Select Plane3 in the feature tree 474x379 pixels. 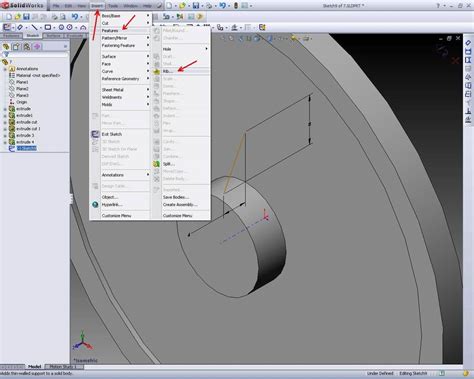tap(22, 95)
